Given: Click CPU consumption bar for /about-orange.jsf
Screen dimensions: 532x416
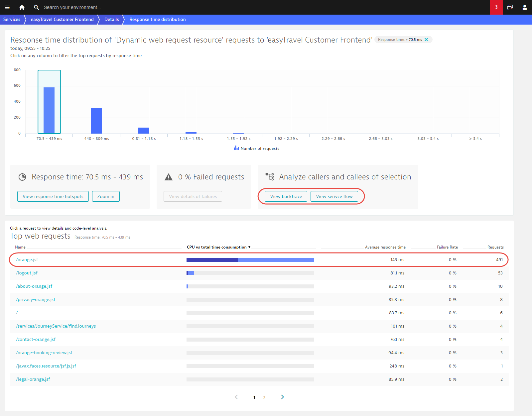Looking at the screenshot, I should click(x=250, y=286).
